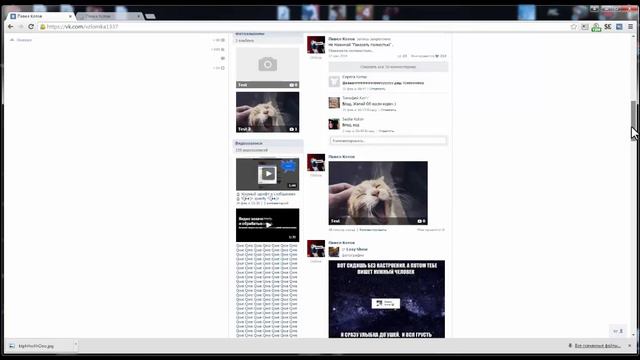The image size is (640, 360).
Task: Open the starry sky meme image
Action: point(387,299)
